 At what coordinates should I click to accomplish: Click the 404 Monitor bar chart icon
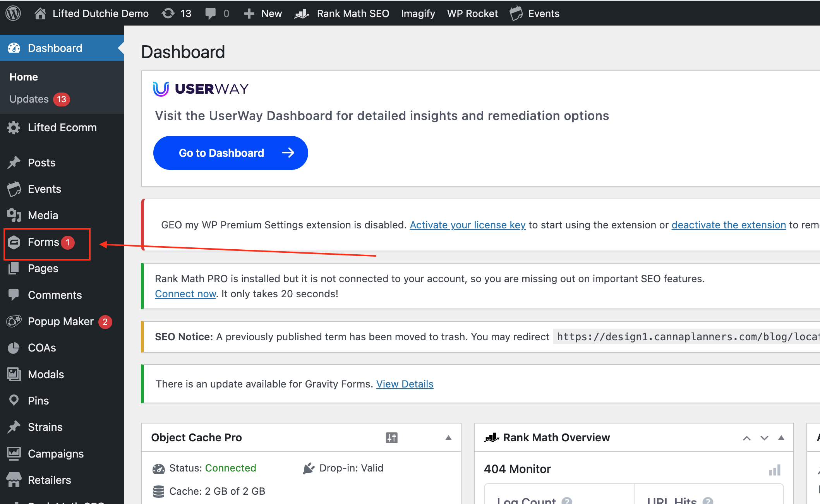774,470
